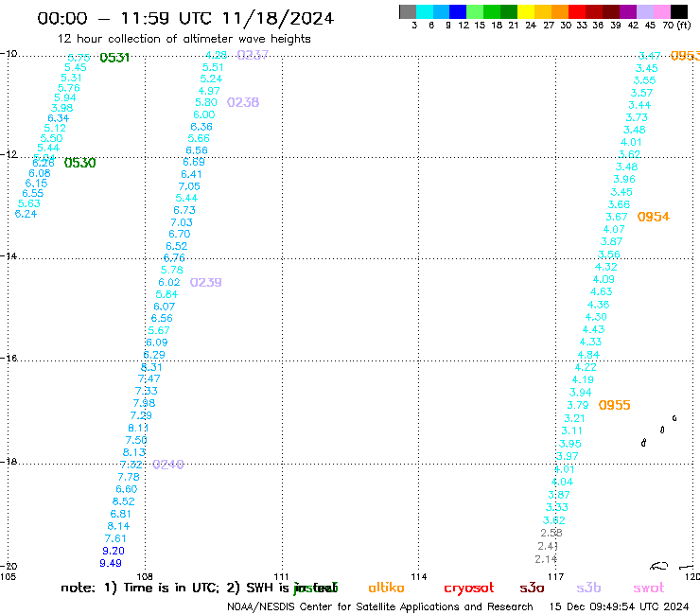Click the wave height value 4.84
The height and width of the screenshot is (615, 700).
tap(588, 355)
